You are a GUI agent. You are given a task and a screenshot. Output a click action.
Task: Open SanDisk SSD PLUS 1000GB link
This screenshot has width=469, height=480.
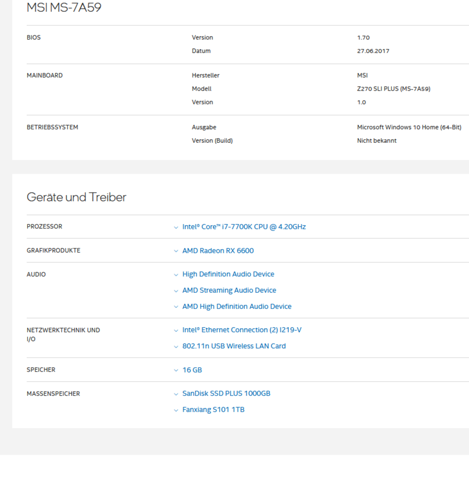click(226, 393)
